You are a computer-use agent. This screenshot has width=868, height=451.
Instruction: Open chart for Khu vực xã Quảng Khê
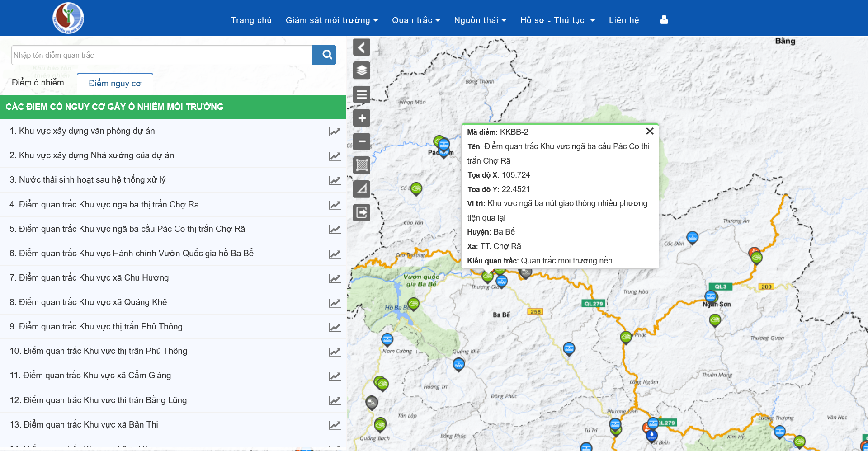point(335,303)
